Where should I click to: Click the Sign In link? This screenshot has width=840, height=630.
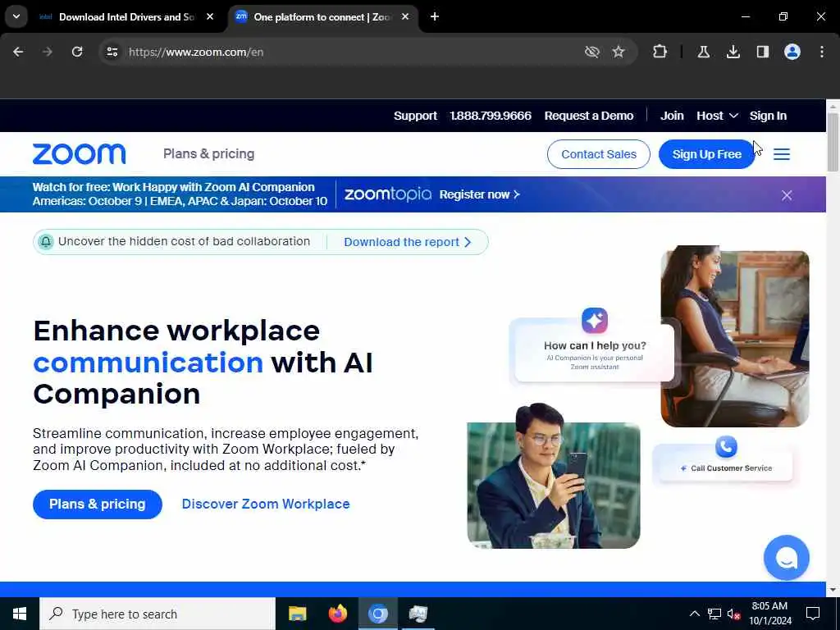pos(768,116)
